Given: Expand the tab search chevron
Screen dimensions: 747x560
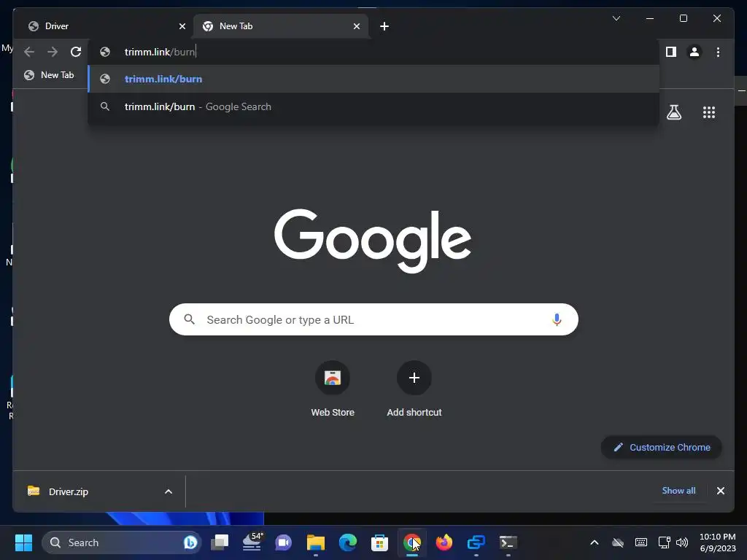Looking at the screenshot, I should (x=616, y=18).
